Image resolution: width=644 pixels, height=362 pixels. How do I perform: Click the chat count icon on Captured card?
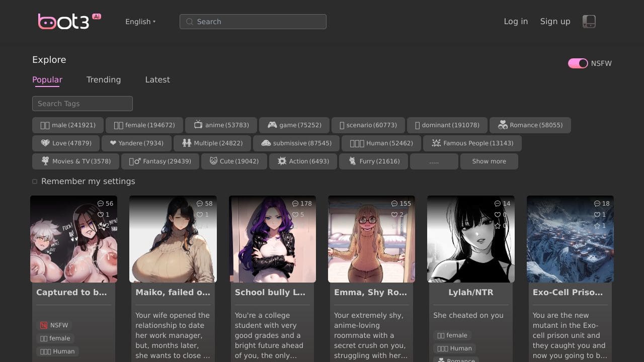tap(101, 204)
